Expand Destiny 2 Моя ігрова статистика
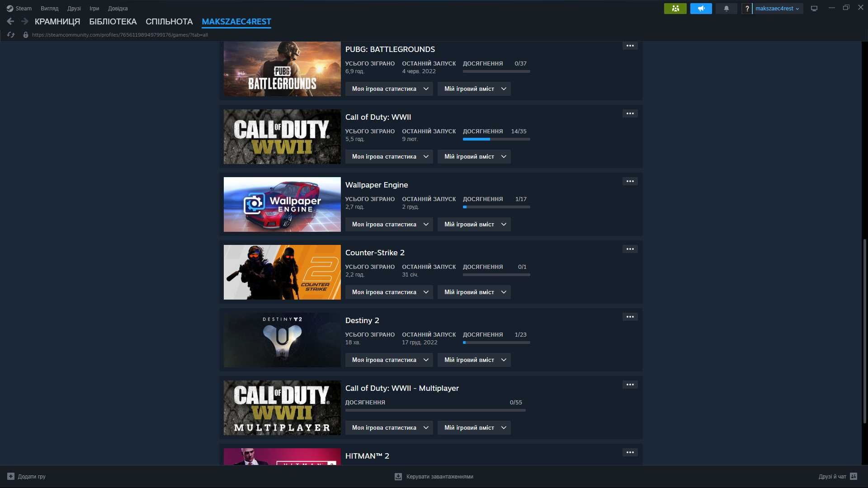Viewport: 868px width, 488px height. pyautogui.click(x=389, y=360)
